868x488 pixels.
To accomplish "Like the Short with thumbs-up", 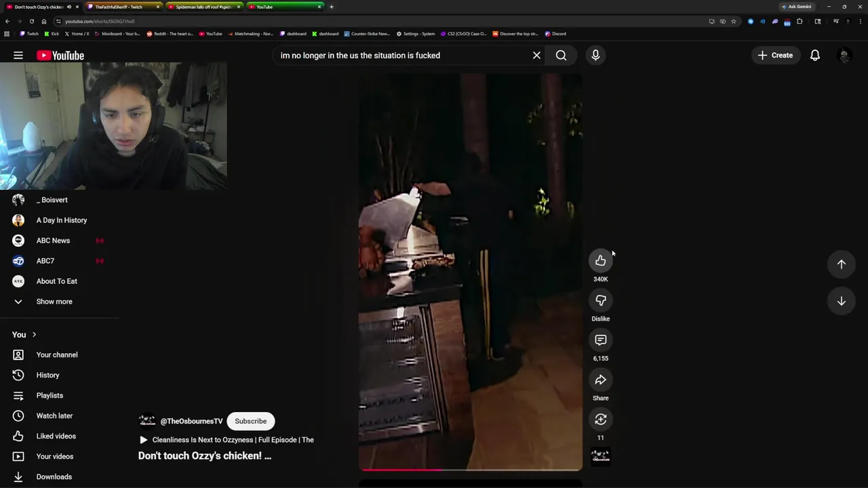I will [601, 261].
